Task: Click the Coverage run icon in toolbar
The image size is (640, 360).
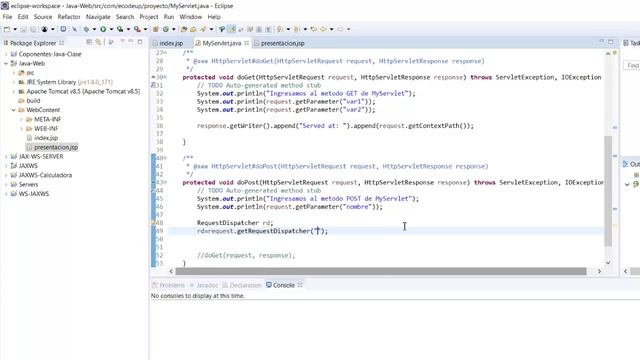Action: coord(120,29)
